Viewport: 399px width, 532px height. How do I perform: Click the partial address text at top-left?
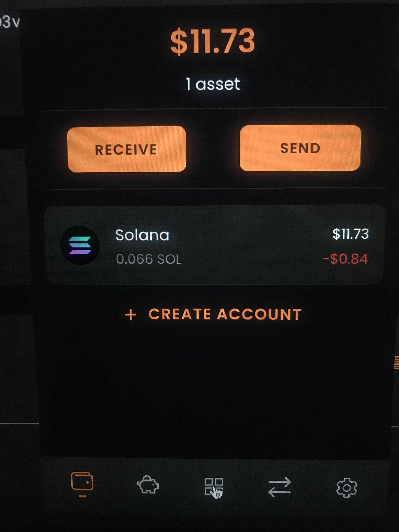click(x=10, y=22)
